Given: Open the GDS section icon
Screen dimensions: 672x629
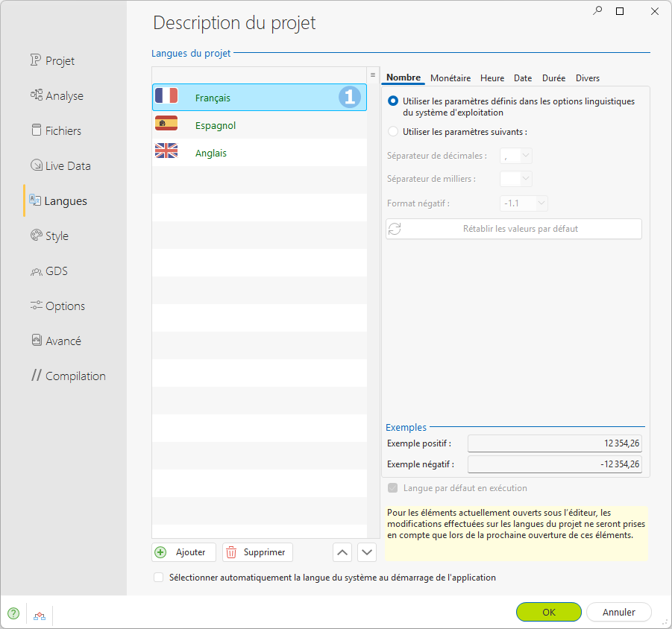Looking at the screenshot, I should point(36,271).
